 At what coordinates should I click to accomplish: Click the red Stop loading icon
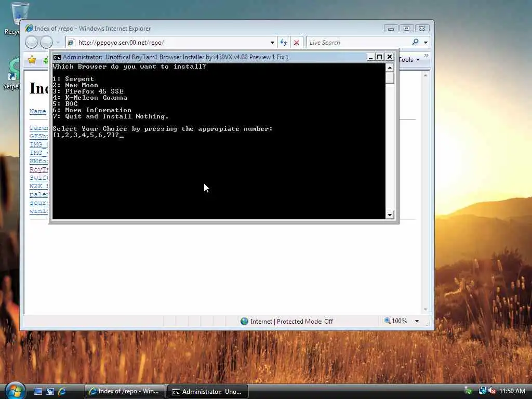coord(297,43)
